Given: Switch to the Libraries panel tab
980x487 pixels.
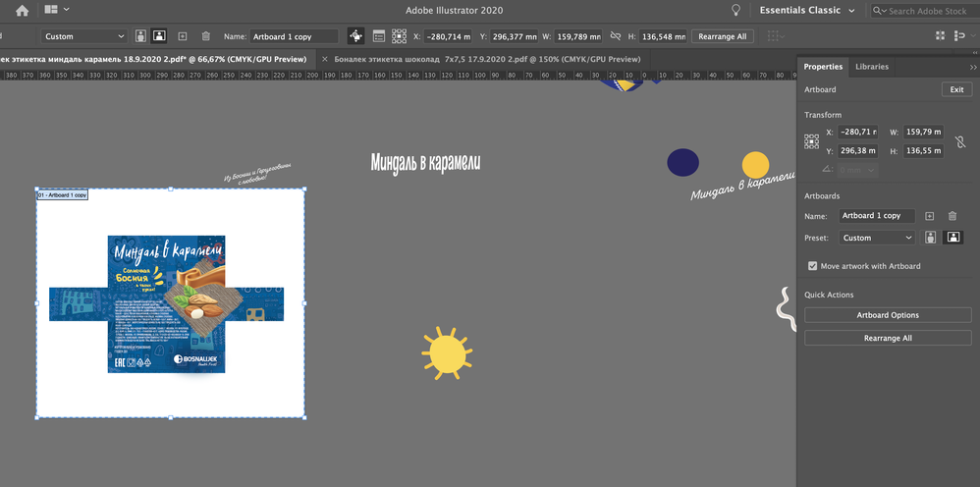Looking at the screenshot, I should 872,67.
